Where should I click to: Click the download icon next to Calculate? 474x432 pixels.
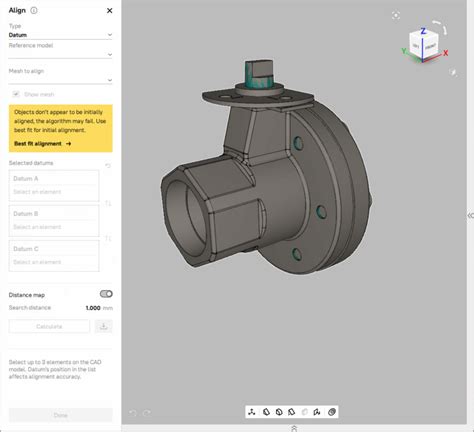point(104,326)
